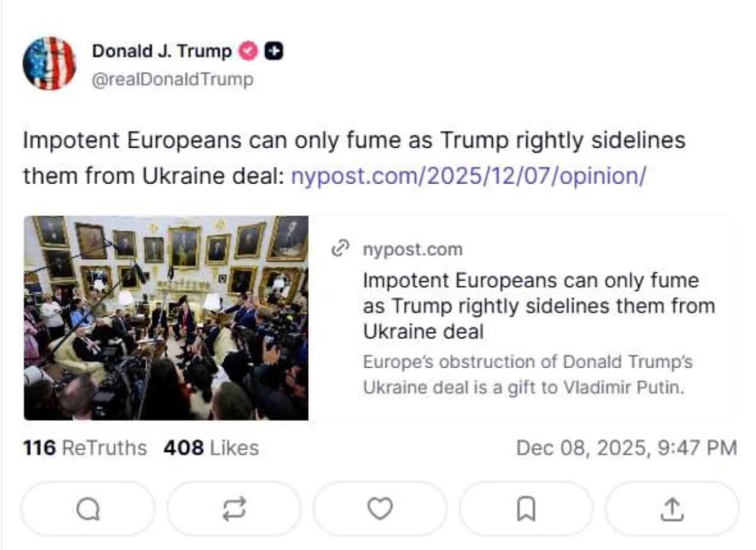This screenshot has height=550, width=756.
Task: Open the share upload icon
Action: tap(672, 509)
